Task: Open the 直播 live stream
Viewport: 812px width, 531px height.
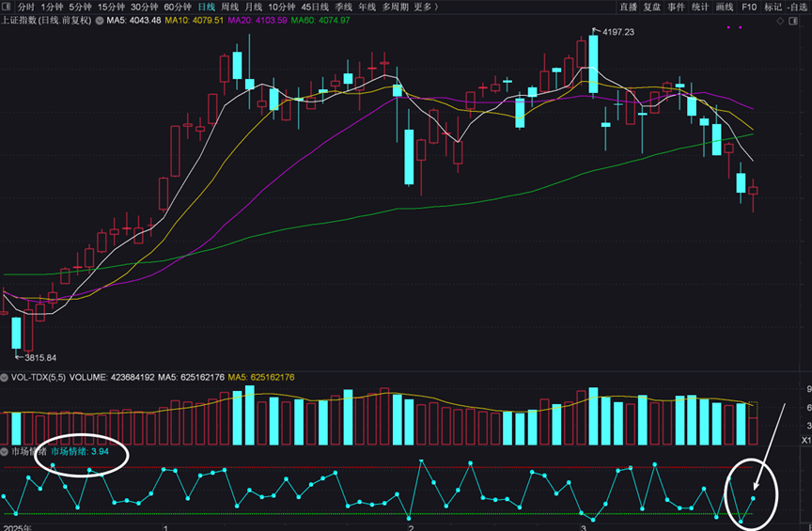Action: [x=628, y=7]
